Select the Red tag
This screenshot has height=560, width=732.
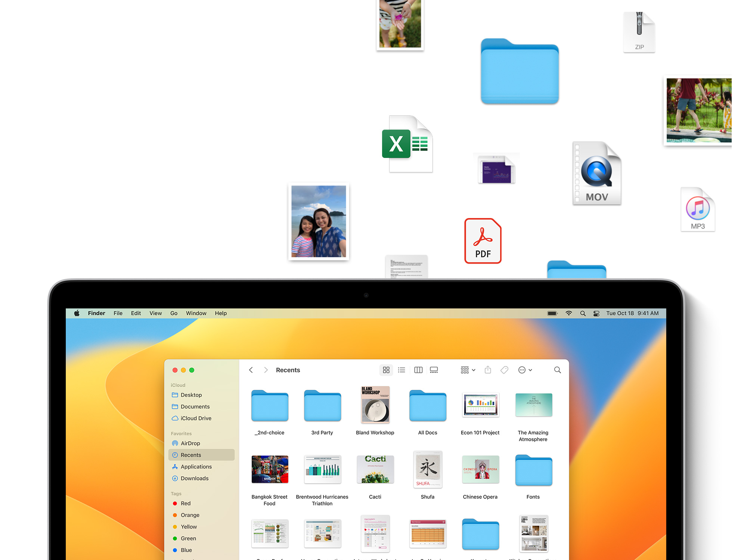pyautogui.click(x=185, y=503)
